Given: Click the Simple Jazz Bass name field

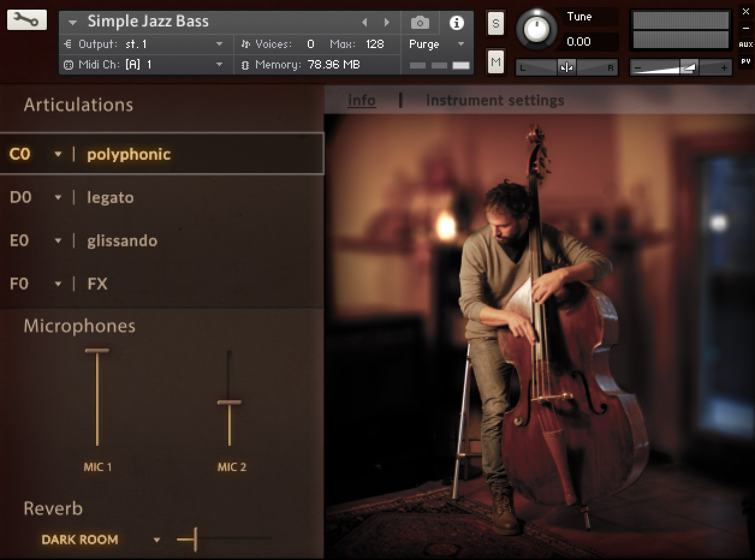Looking at the screenshot, I should pyautogui.click(x=148, y=22).
